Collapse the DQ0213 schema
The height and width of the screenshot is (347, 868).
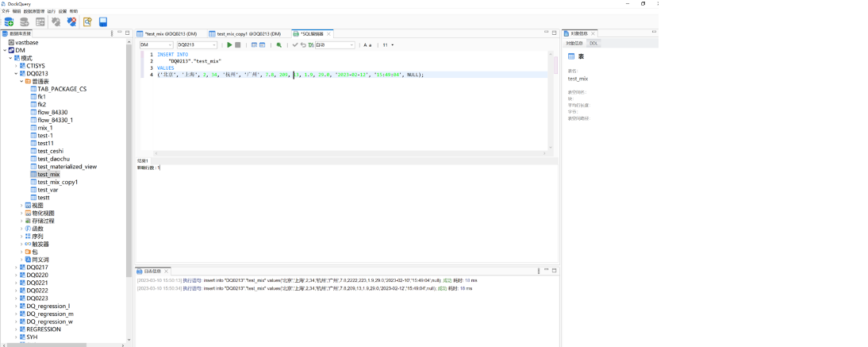[x=16, y=73]
